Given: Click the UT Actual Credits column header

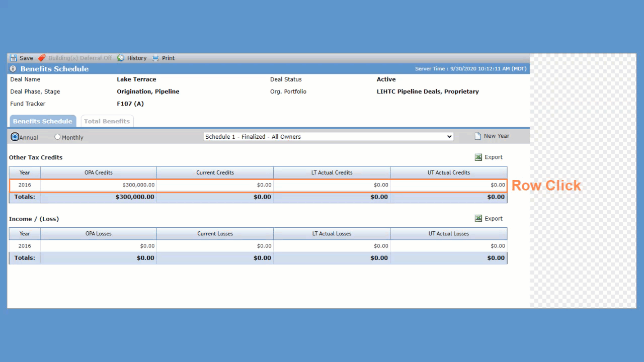Looking at the screenshot, I should 449,172.
